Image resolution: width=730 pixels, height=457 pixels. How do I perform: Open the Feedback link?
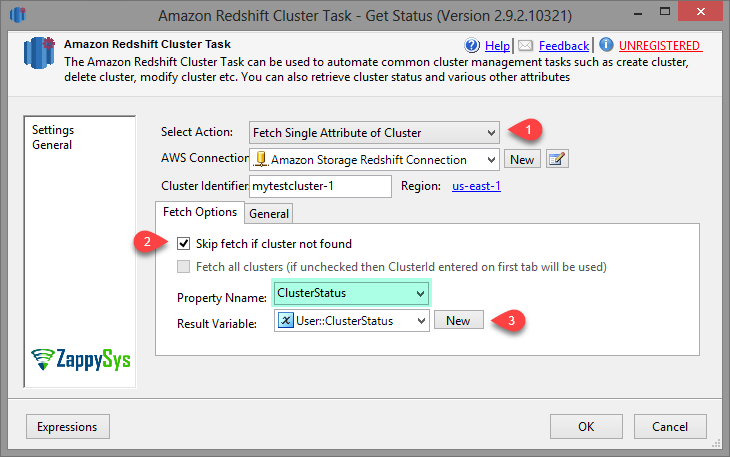pyautogui.click(x=564, y=46)
